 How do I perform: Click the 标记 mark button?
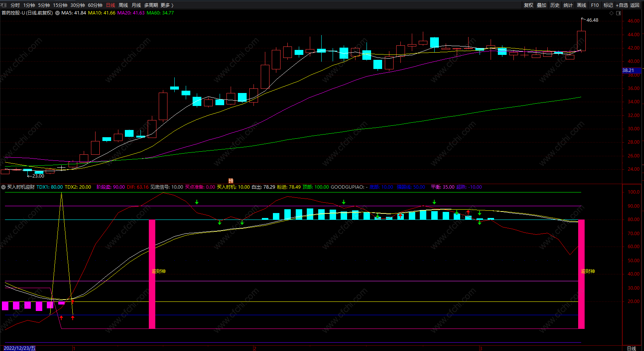pos(608,5)
